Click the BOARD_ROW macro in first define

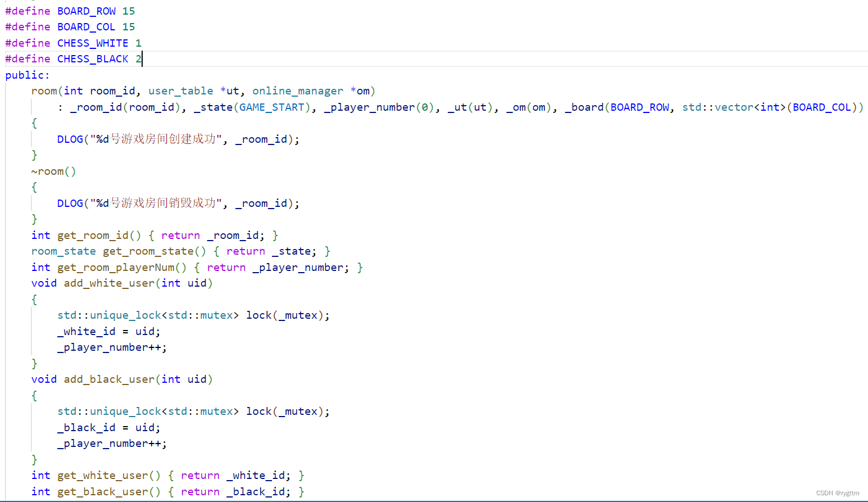pos(87,11)
